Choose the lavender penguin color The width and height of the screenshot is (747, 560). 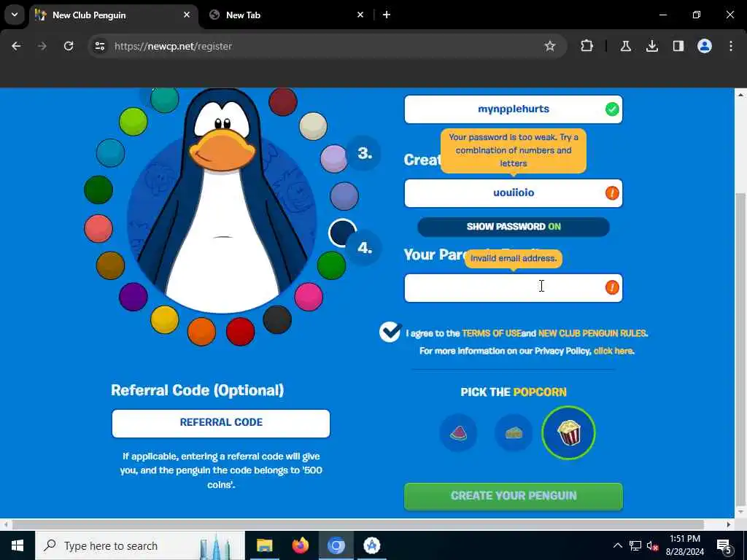[x=334, y=158]
